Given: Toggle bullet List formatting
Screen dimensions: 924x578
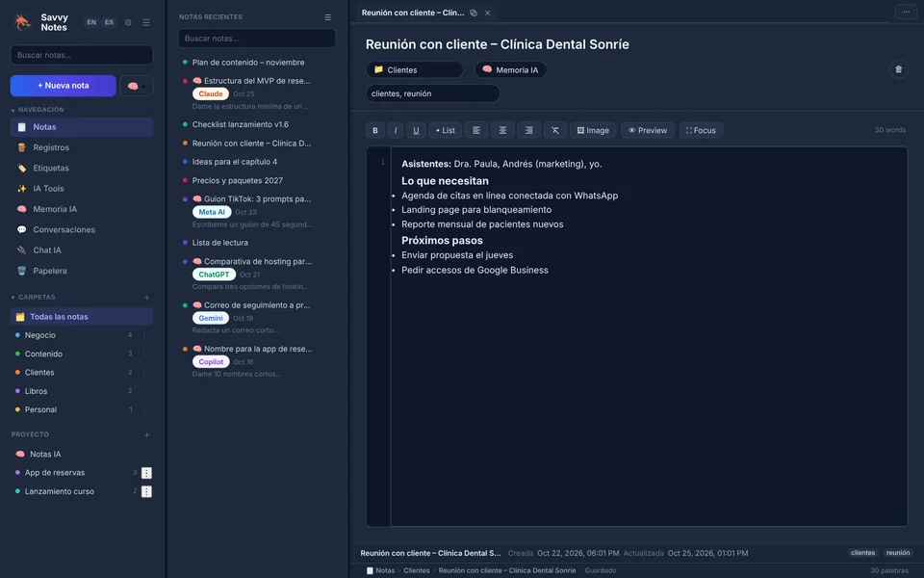Looking at the screenshot, I should [x=445, y=130].
